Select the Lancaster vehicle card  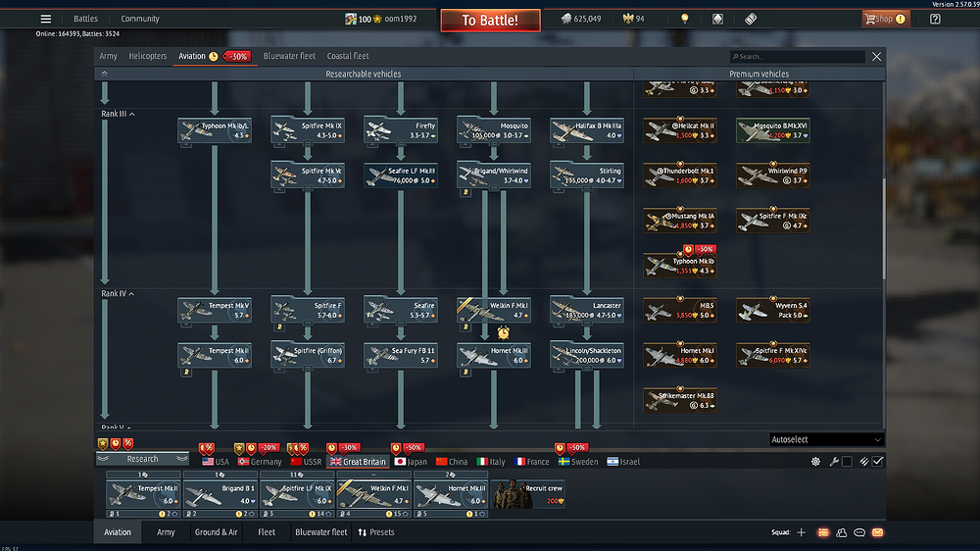pos(587,310)
